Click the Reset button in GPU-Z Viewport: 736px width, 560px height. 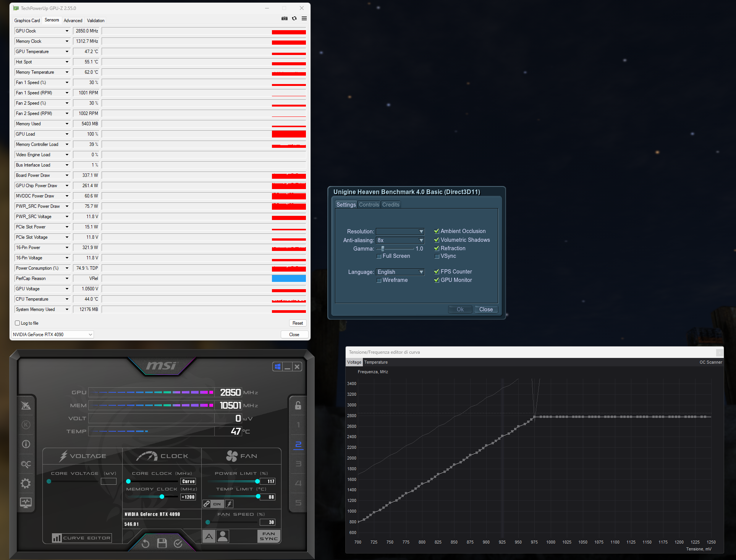[x=298, y=323]
